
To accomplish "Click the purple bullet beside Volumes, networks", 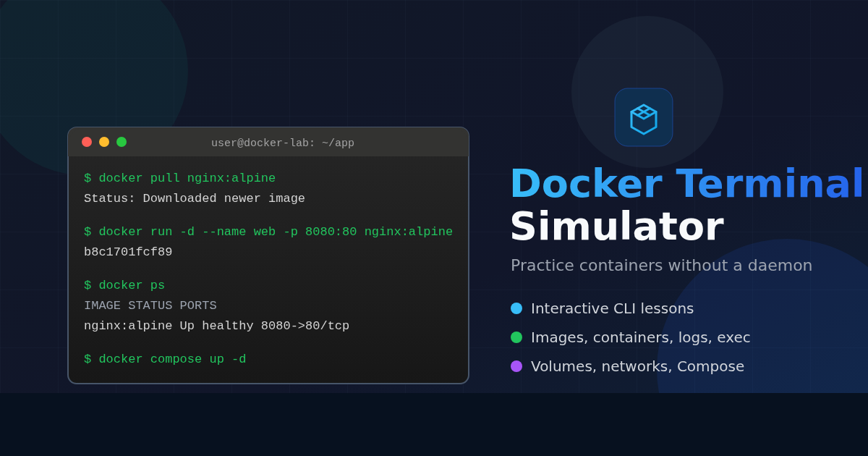I will (x=516, y=366).
